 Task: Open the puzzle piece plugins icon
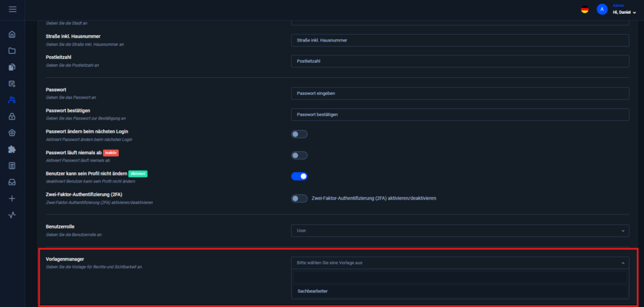click(x=12, y=149)
